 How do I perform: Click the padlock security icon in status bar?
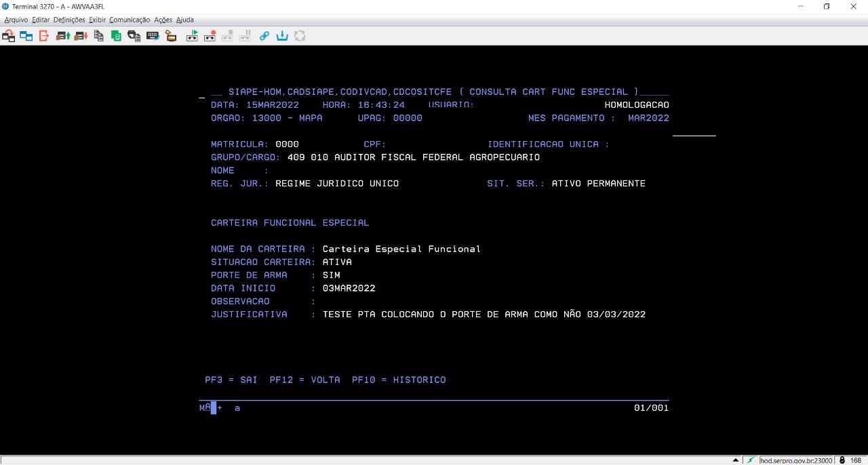click(x=842, y=460)
